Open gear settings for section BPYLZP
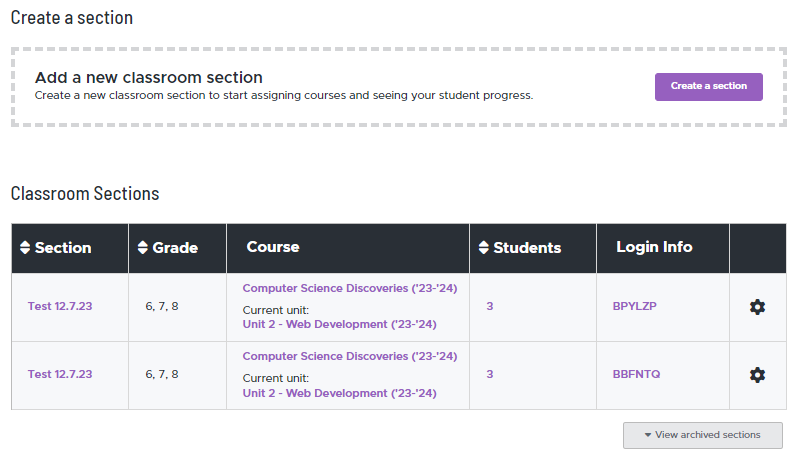The width and height of the screenshot is (791, 455). click(x=757, y=307)
